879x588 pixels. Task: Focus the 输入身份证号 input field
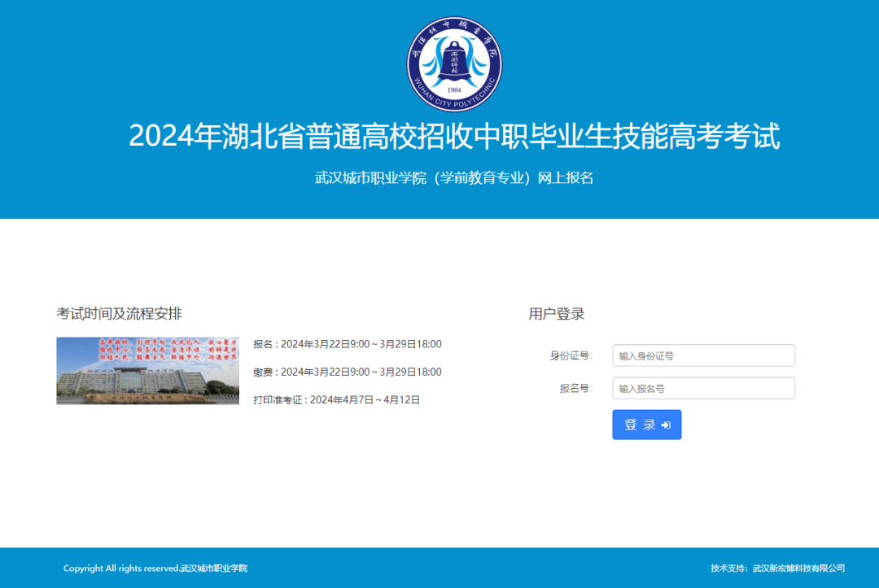tap(703, 355)
